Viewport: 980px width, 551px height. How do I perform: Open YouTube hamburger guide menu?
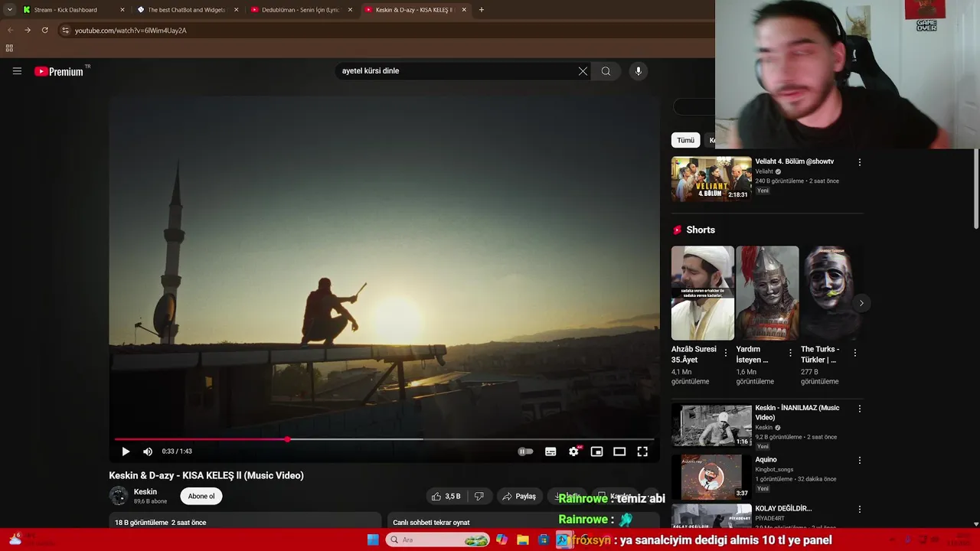click(x=17, y=71)
